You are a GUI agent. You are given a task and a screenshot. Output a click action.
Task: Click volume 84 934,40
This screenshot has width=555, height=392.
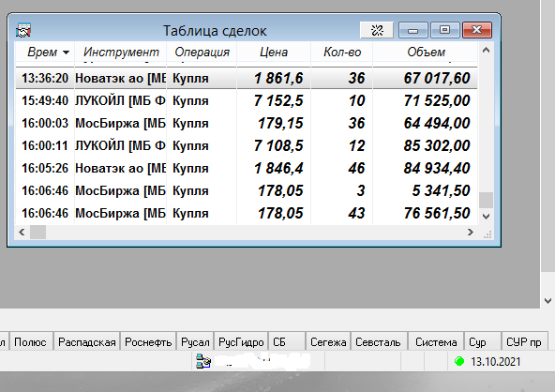(x=437, y=168)
